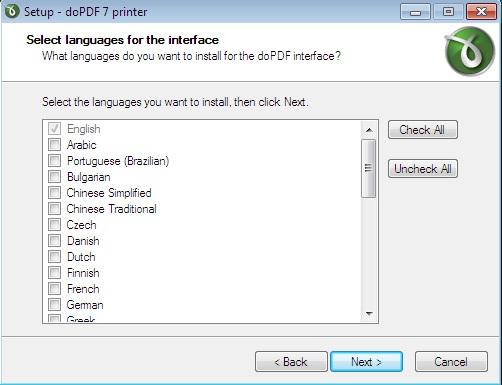Viewport: 502px width, 385px height.
Task: Tick the Finnish language checkbox
Action: pyautogui.click(x=54, y=273)
